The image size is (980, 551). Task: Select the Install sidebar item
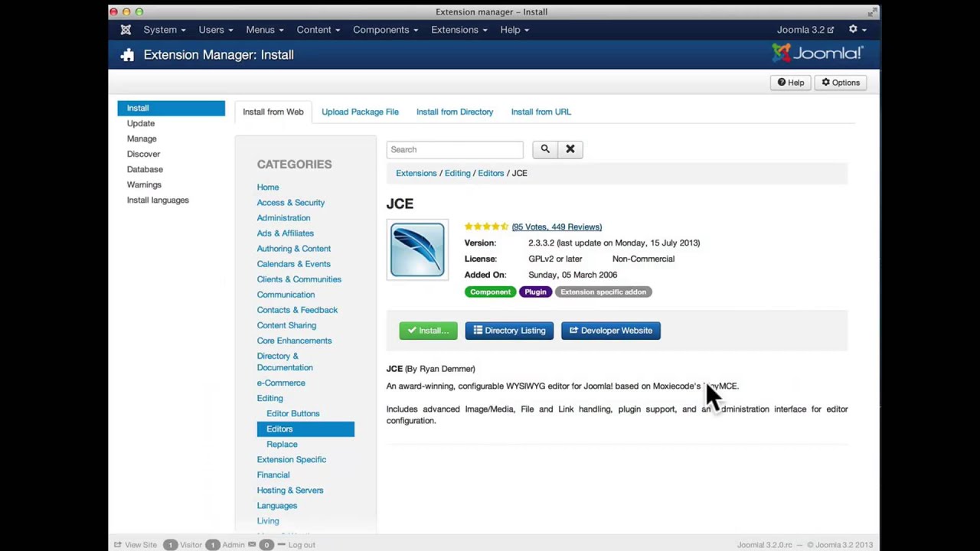pos(171,108)
